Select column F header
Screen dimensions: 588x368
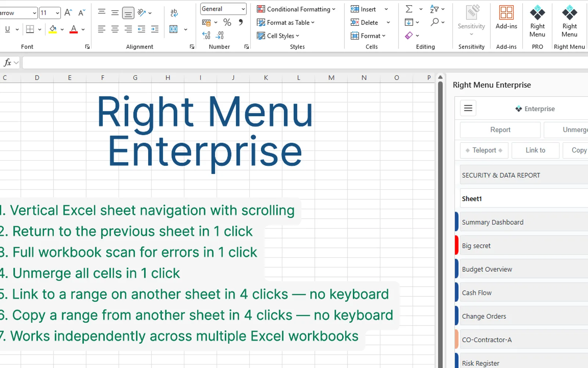pos(103,78)
